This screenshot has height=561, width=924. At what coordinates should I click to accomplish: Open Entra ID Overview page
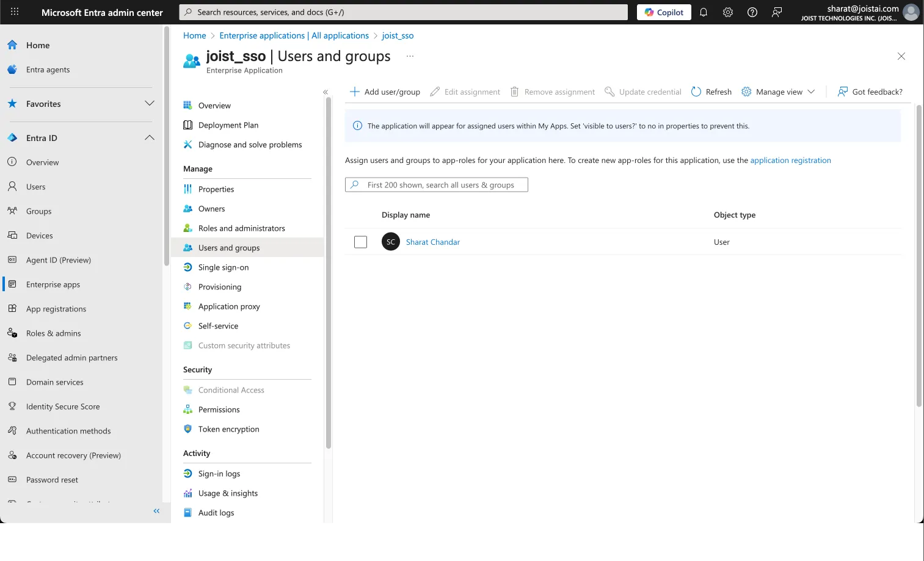tap(42, 162)
